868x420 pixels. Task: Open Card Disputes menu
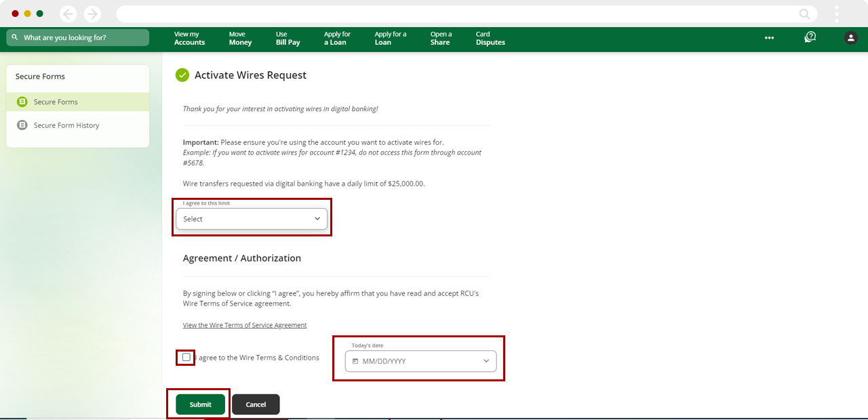pyautogui.click(x=490, y=38)
